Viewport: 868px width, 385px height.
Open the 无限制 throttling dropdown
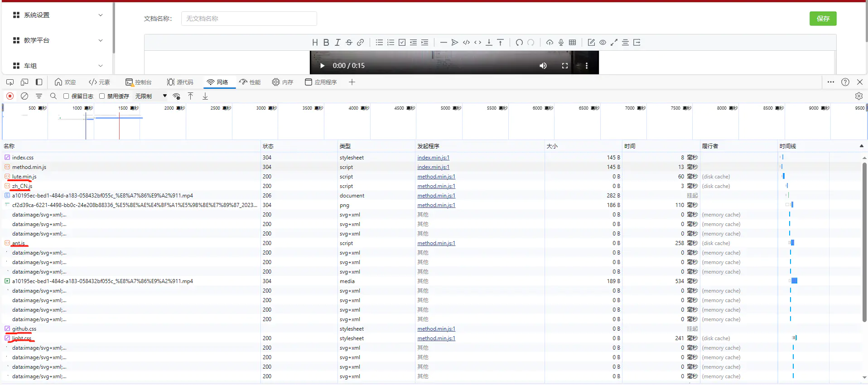151,96
